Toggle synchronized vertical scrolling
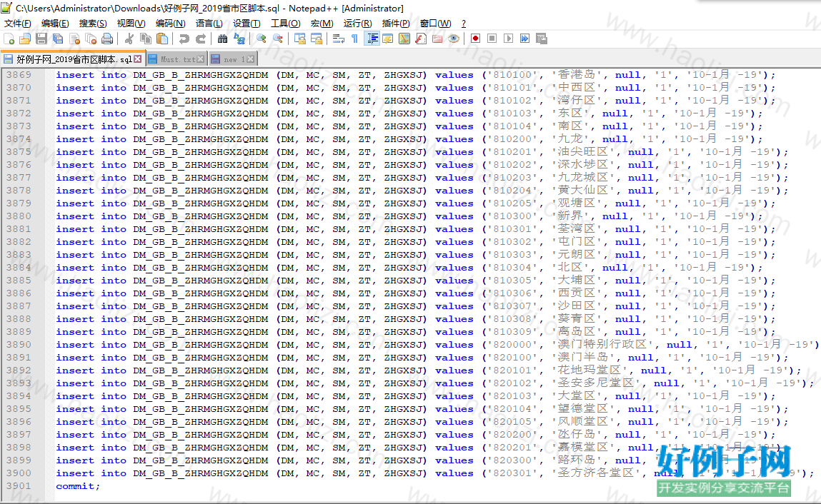Viewport: 821px width, 504px height. [x=299, y=39]
